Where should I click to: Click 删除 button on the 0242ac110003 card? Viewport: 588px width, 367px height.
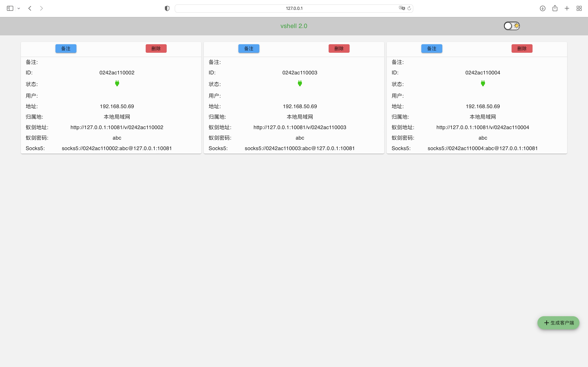tap(339, 48)
